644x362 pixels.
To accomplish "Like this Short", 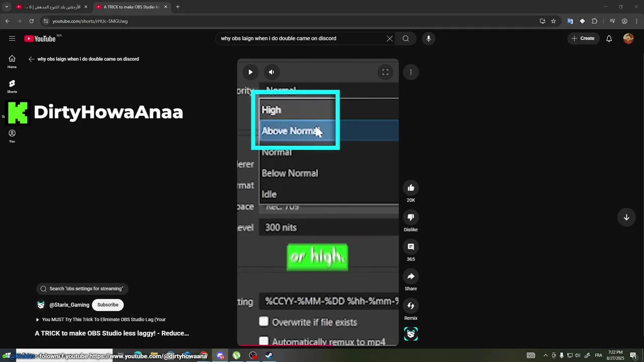I will [x=411, y=188].
